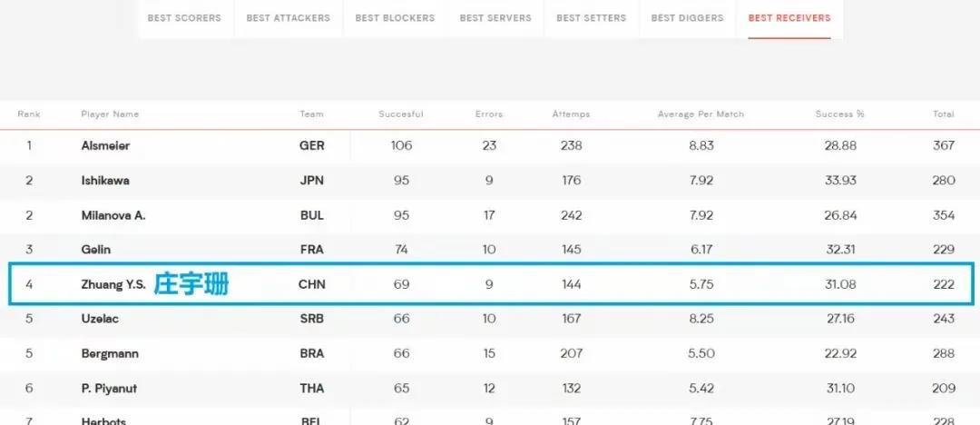The image size is (980, 425).
Task: Click the Errors column header
Action: (x=489, y=114)
